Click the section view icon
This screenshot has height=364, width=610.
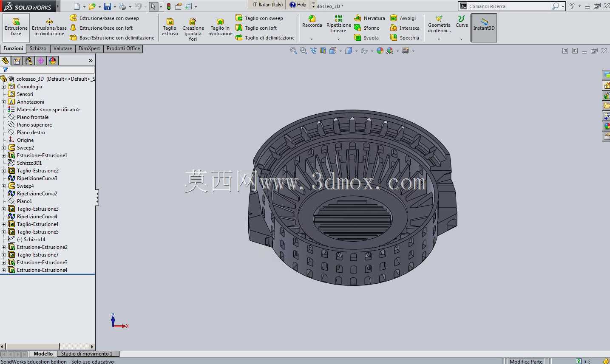pos(323,51)
